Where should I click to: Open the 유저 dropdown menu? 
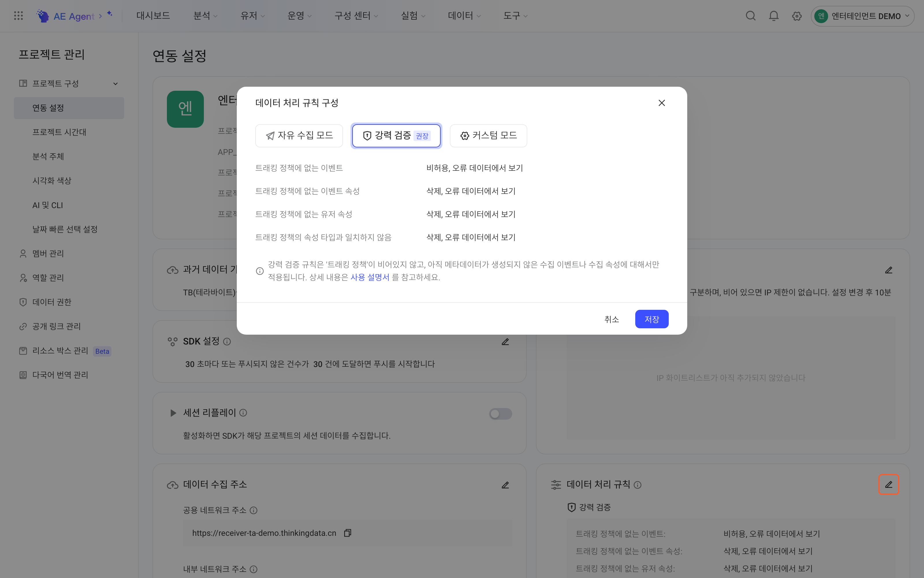click(252, 16)
